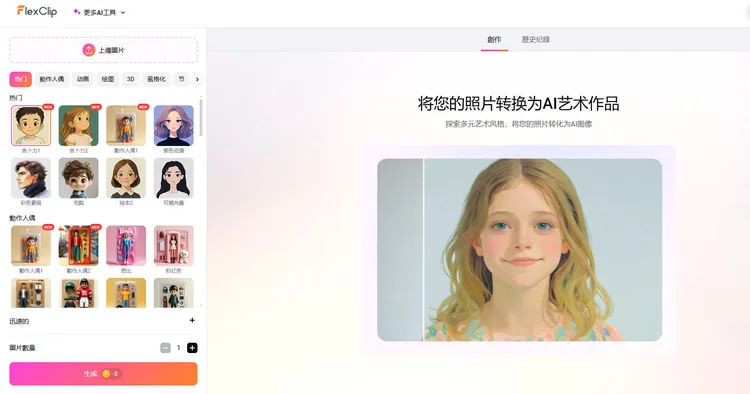This screenshot has height=394, width=750.
Task: Choose the pink doll with puppy style
Action: click(174, 246)
